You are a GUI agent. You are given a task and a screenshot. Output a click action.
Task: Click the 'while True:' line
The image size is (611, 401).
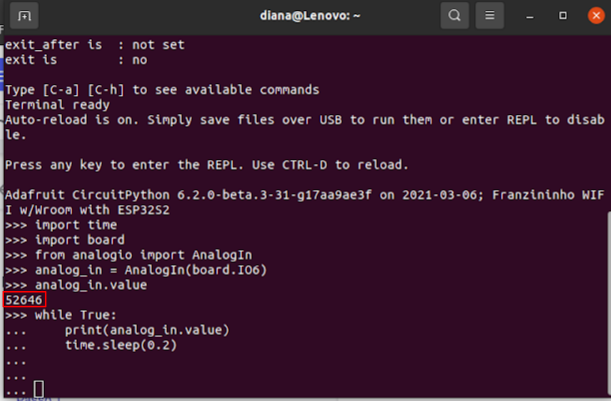click(61, 315)
